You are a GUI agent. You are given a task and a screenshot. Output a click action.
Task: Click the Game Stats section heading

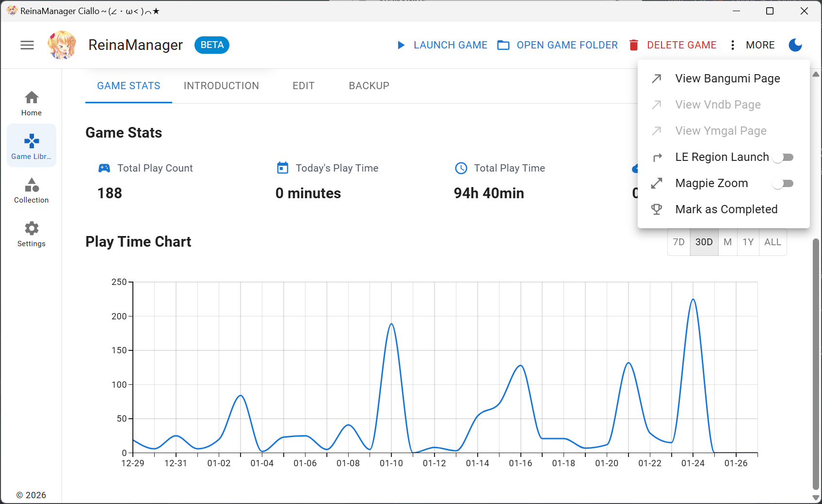pyautogui.click(x=124, y=133)
